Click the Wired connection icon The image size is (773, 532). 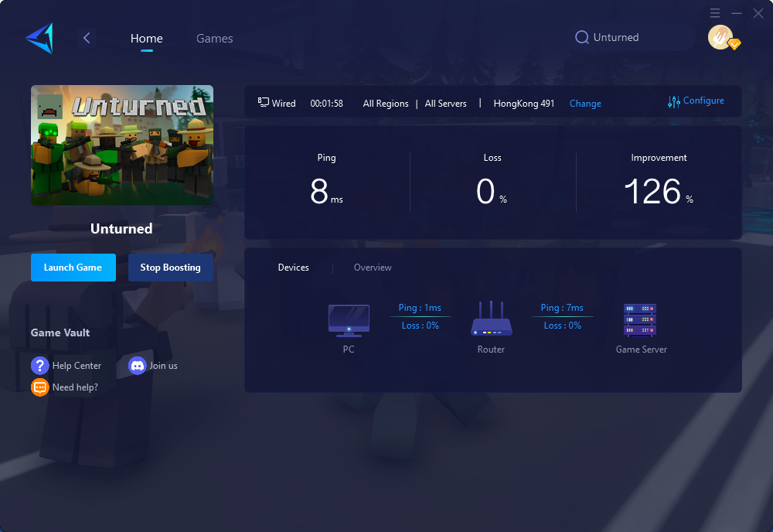click(264, 102)
